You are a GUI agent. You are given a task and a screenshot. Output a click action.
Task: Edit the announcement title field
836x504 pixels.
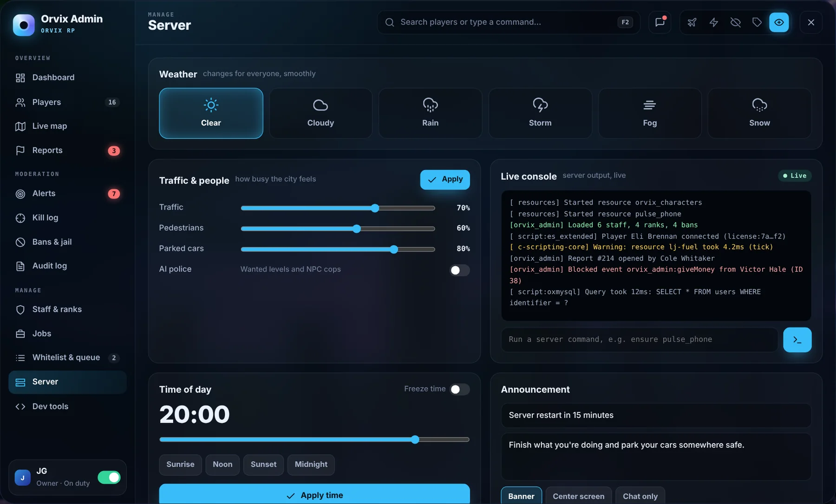pyautogui.click(x=656, y=415)
